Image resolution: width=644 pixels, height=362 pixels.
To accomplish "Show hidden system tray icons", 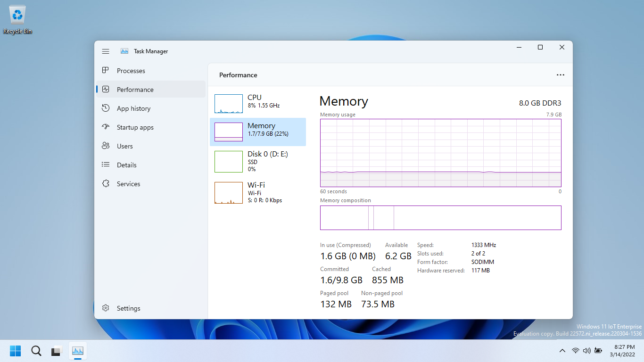I will point(562,351).
